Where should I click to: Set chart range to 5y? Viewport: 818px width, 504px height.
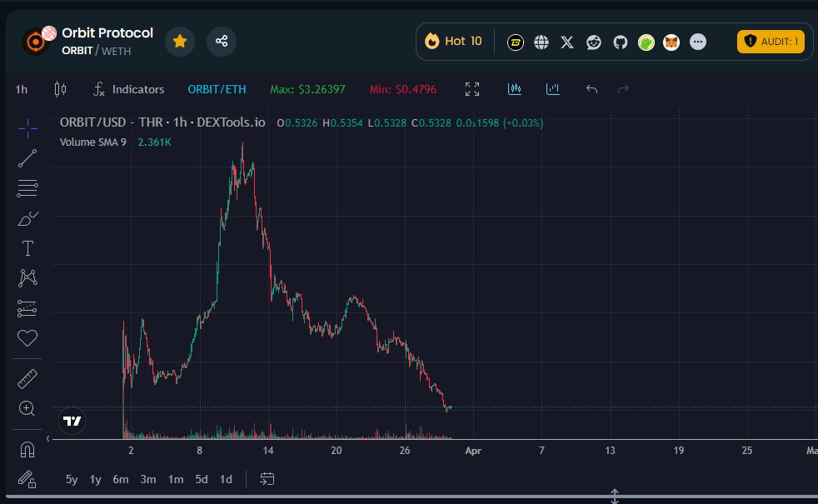pyautogui.click(x=72, y=479)
